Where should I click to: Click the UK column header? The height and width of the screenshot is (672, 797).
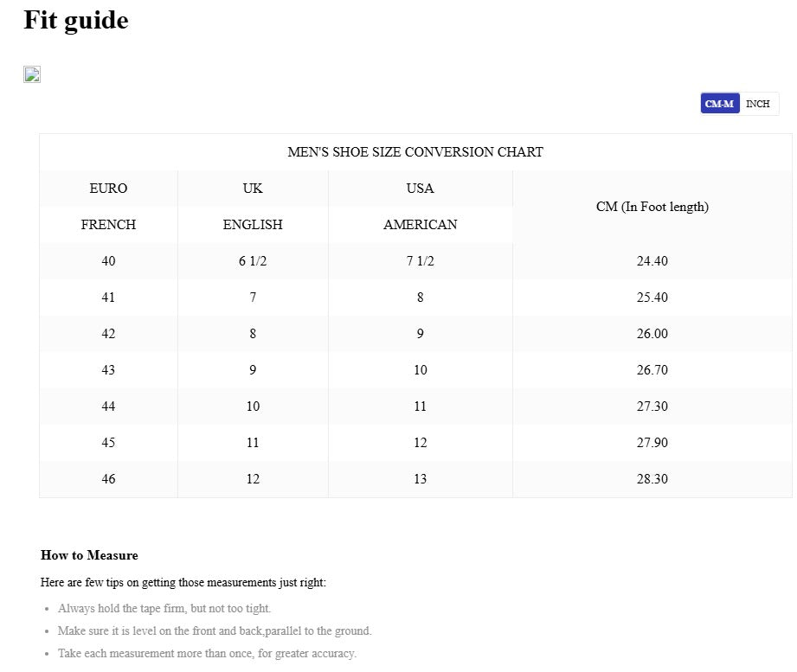point(253,189)
